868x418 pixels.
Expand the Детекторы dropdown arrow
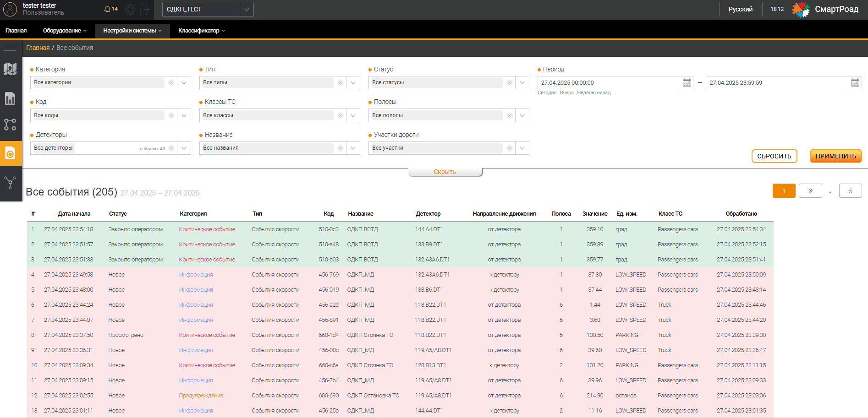(184, 148)
